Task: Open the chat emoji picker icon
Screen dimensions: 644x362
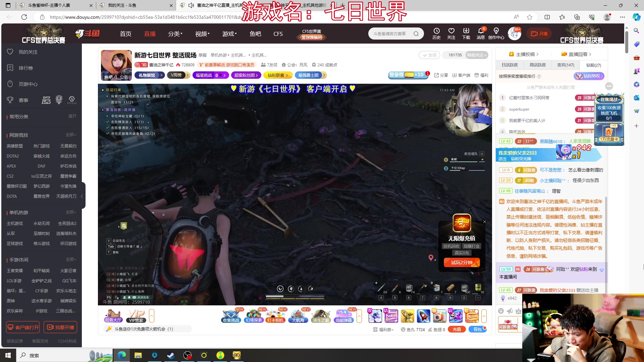Action: [x=501, y=311]
